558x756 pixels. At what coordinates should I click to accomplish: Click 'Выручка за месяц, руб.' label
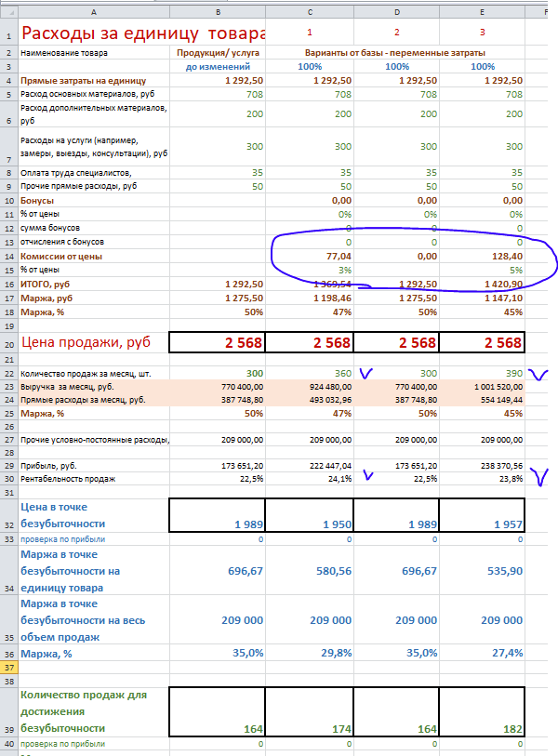pyautogui.click(x=67, y=387)
